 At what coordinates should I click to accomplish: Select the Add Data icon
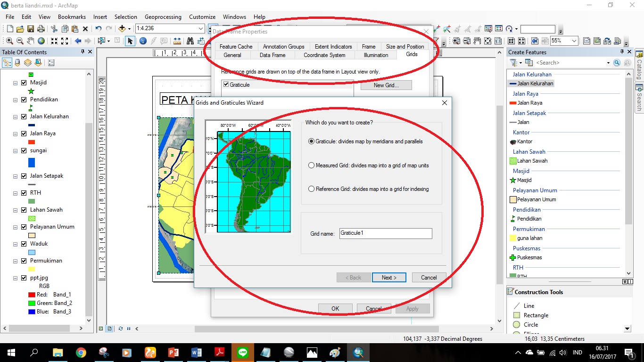click(122, 28)
